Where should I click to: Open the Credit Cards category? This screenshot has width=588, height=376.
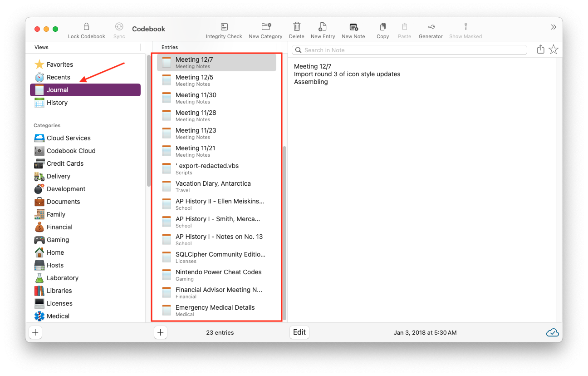pos(85,163)
